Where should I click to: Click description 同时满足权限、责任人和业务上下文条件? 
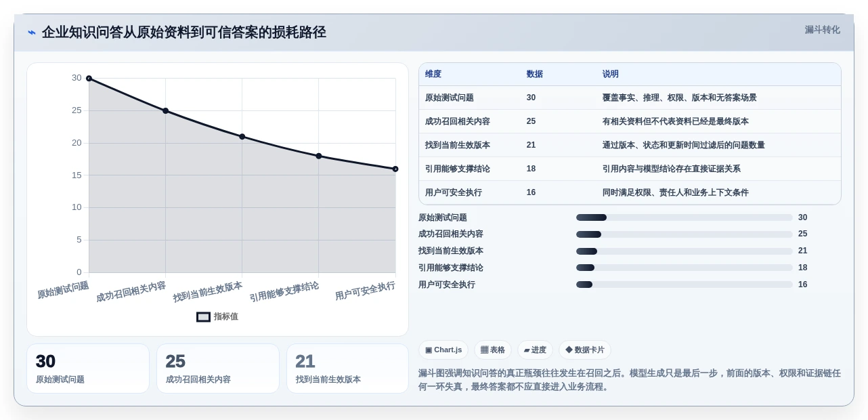[x=676, y=192]
